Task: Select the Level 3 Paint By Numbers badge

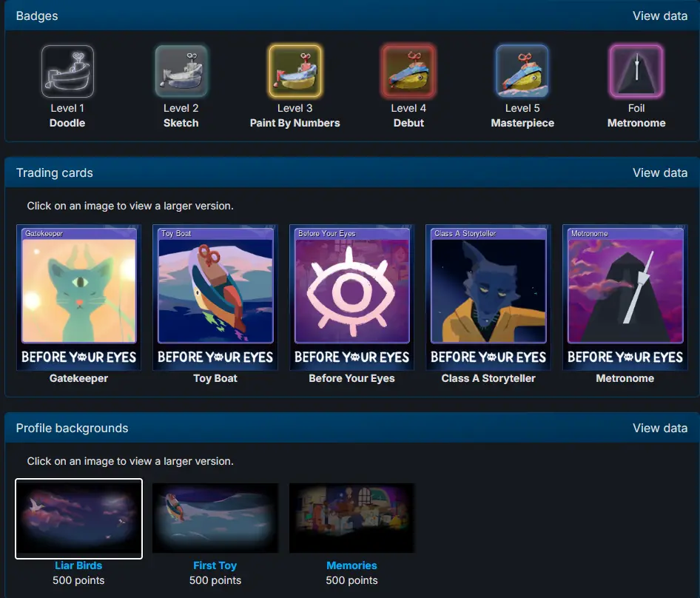Action: [x=295, y=72]
